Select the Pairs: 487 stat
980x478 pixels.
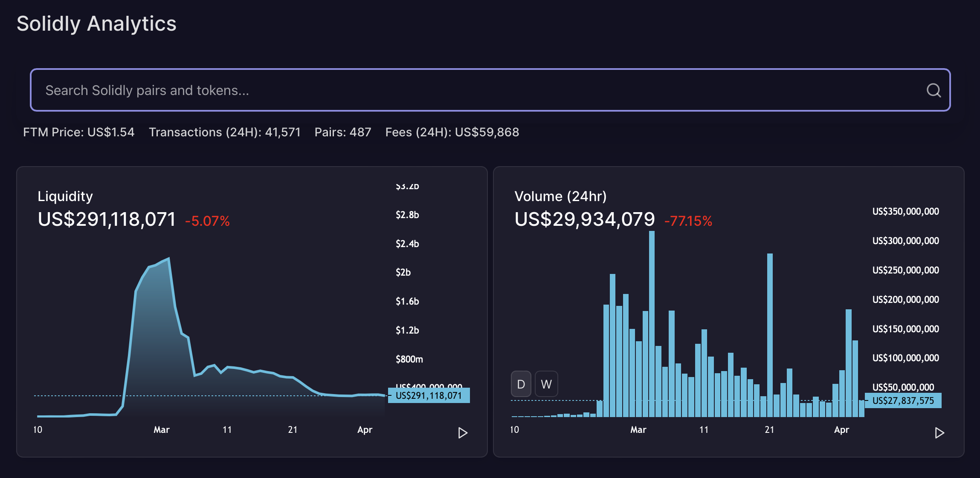[x=343, y=132]
